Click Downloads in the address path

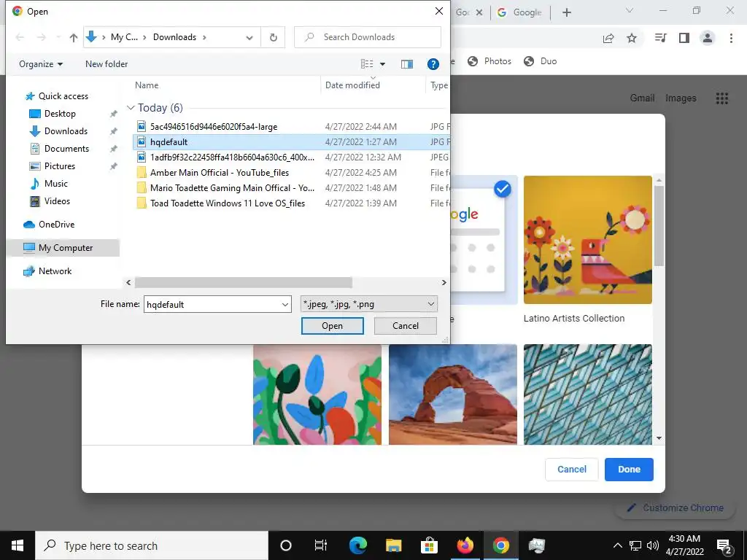(174, 37)
